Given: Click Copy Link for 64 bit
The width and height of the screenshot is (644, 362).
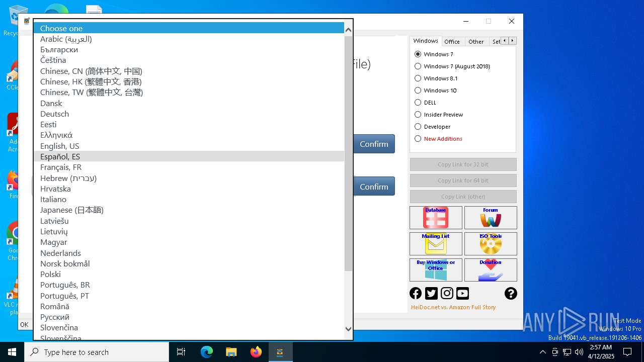Looking at the screenshot, I should [x=463, y=180].
